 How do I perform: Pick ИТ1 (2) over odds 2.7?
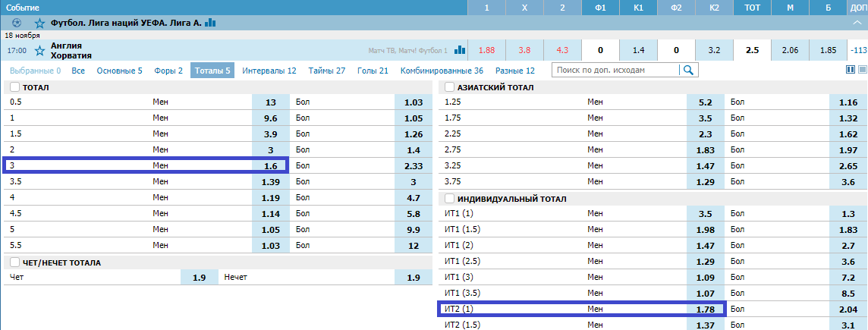[848, 245]
